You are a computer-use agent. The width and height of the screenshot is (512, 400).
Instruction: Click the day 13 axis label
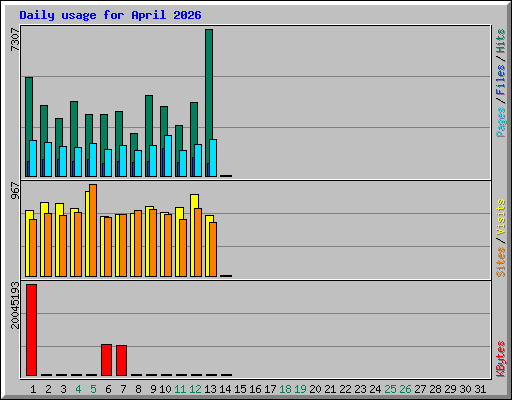tap(210, 389)
